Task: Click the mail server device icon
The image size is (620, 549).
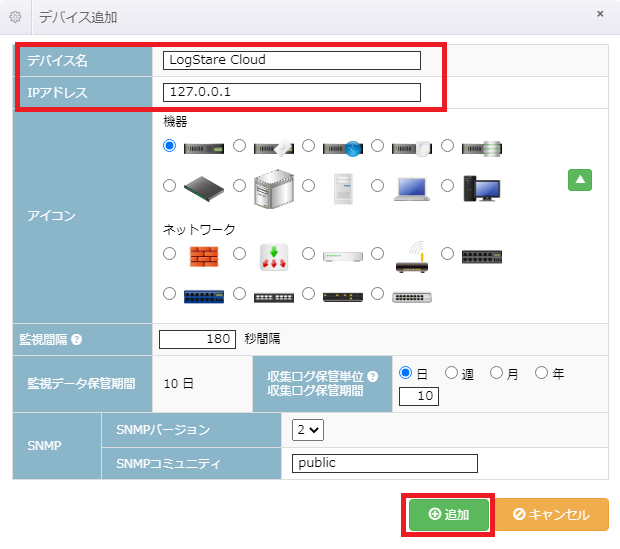Action: pyautogui.click(x=274, y=148)
